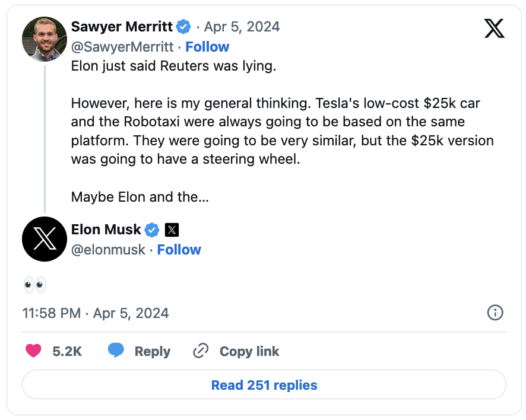Expand the truncated quoted tweet text

[x=140, y=197]
